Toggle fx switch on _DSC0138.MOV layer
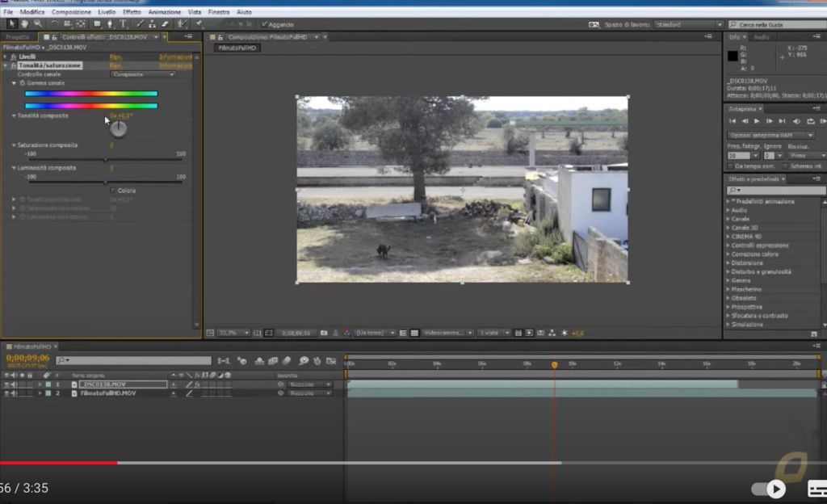827x504 pixels. [197, 384]
